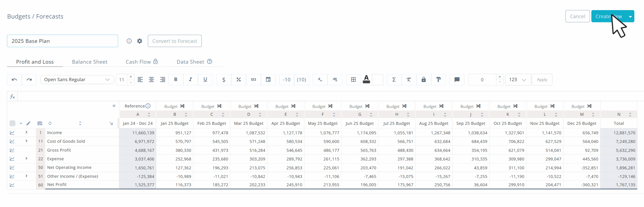Click the redo arrow icon
Screen dimensions: 644x207
(x=29, y=80)
